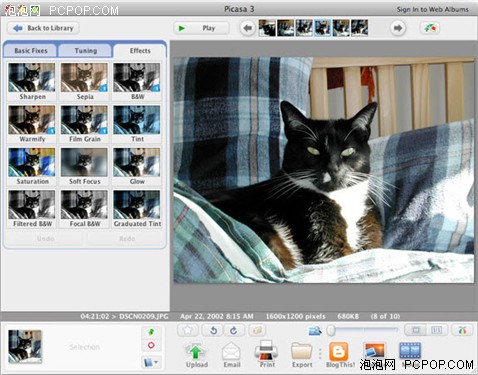Click the Export folder icon
Viewport: 478px width, 375px height.
pos(302,351)
